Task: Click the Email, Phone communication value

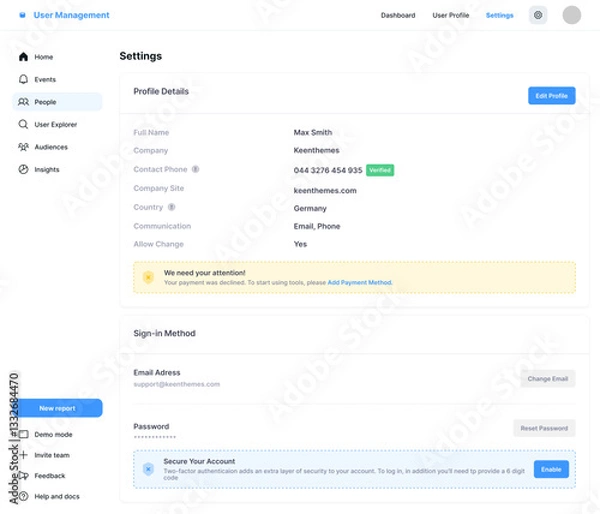Action: coord(317,226)
